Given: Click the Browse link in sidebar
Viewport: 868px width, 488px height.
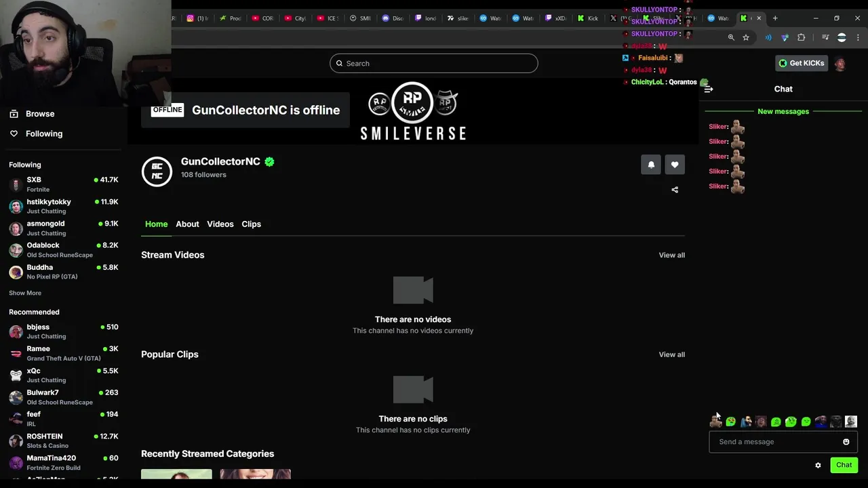Looking at the screenshot, I should coord(40,114).
